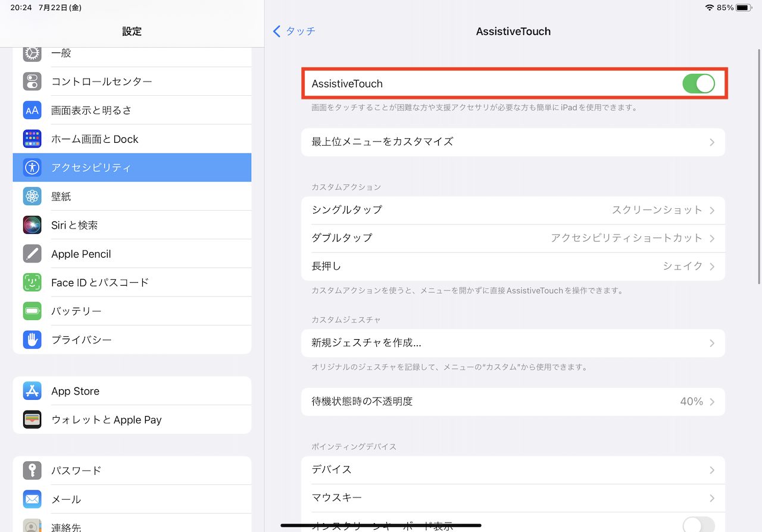Open プライバシー settings

coord(132,339)
